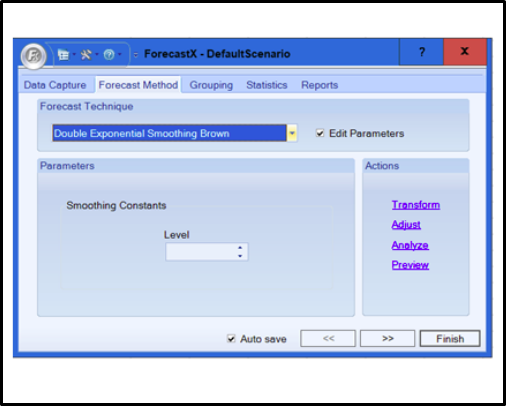Screen dimensions: 506x406
Task: Open the Forecast Technique dropdown arrow
Action: [292, 133]
